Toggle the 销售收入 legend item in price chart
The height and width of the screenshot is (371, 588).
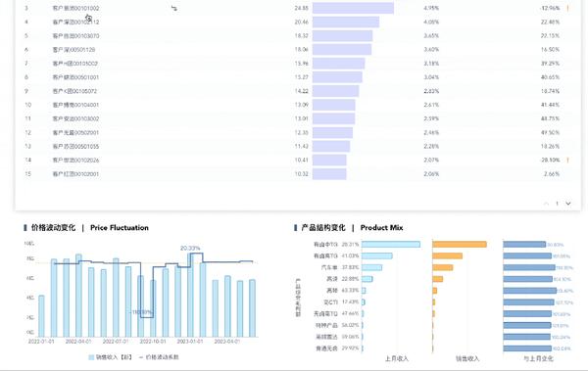point(110,357)
